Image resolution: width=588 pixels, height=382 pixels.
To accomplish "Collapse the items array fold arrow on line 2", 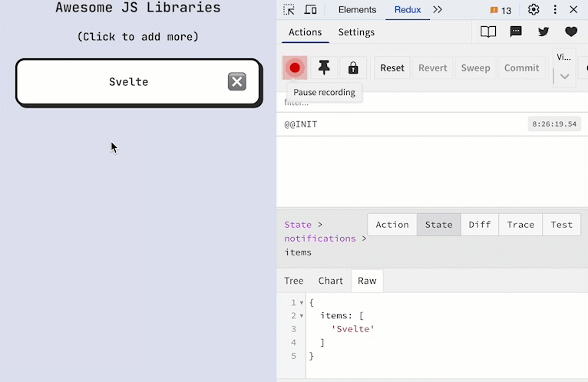I will 302,316.
